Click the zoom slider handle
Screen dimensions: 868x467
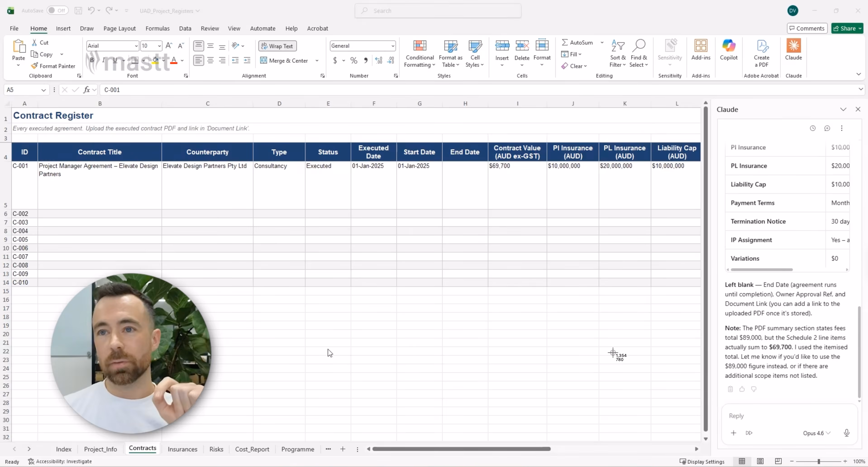[818, 461]
